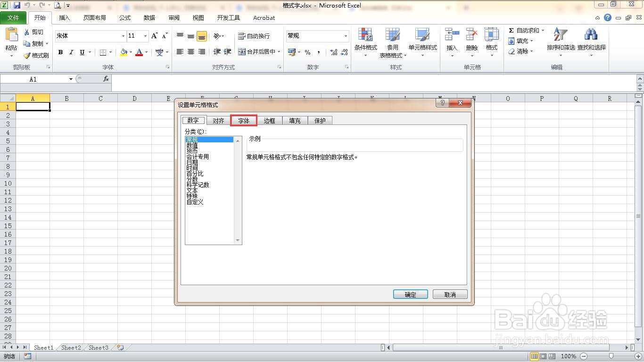Viewport: 644px width, 362px height.
Task: Click the insert function fx icon
Action: pos(106,79)
